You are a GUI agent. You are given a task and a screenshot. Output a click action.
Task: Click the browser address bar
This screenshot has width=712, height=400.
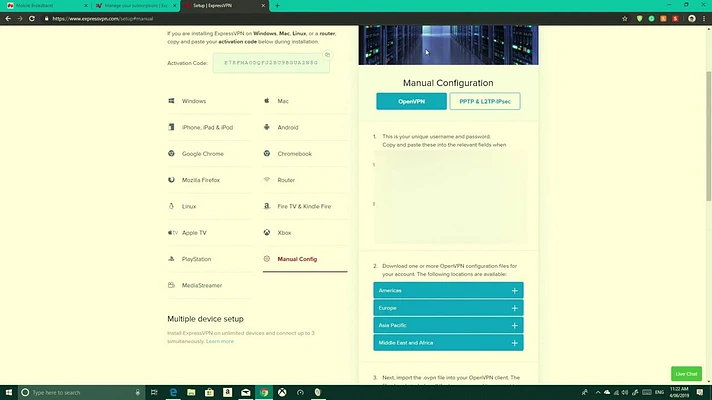coord(329,19)
